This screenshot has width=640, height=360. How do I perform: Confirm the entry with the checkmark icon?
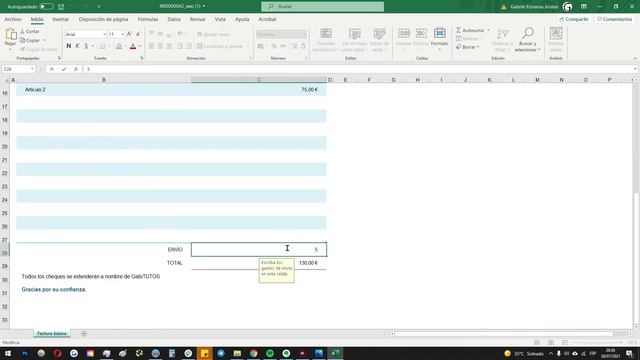pos(64,69)
